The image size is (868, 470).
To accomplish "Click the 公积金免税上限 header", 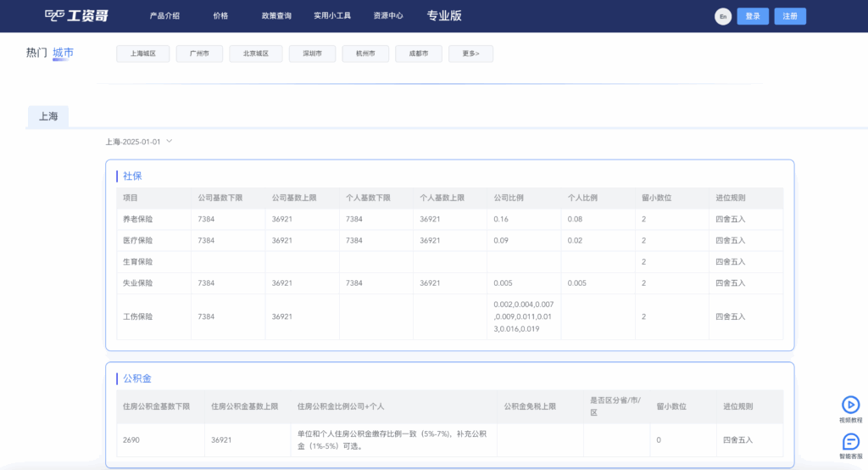I will coord(530,406).
